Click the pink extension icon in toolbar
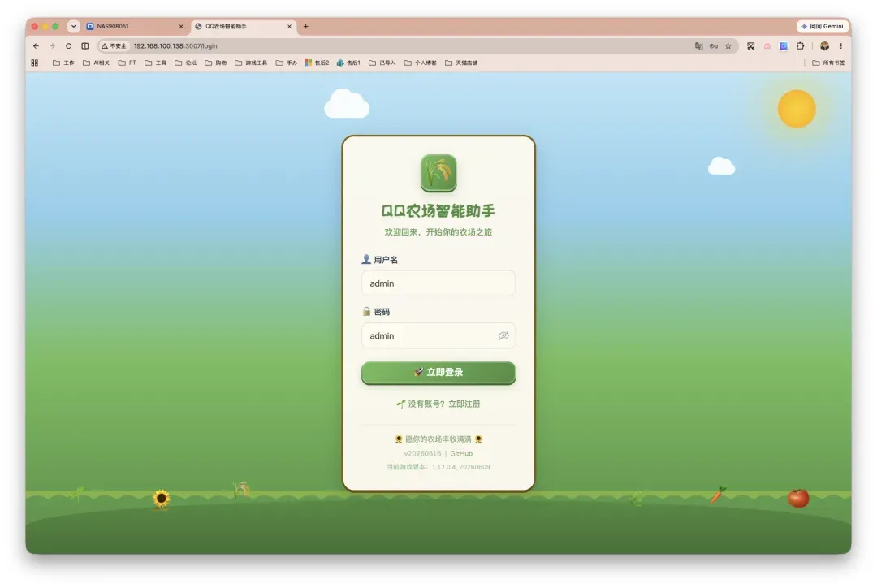The height and width of the screenshot is (588, 877). [x=767, y=45]
